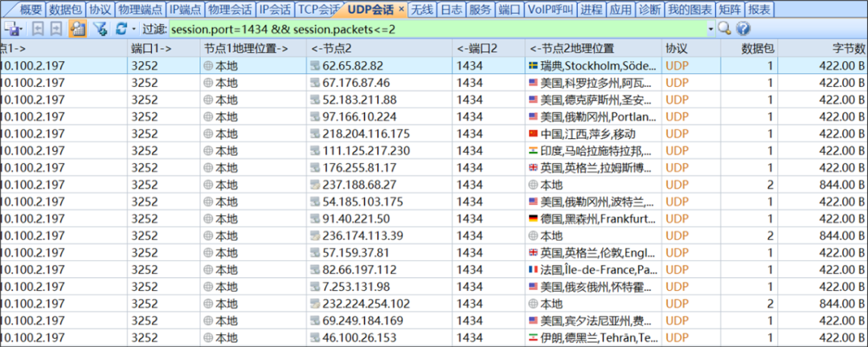
Task: Expand the refresh options dropdown arrow
Action: 133,29
